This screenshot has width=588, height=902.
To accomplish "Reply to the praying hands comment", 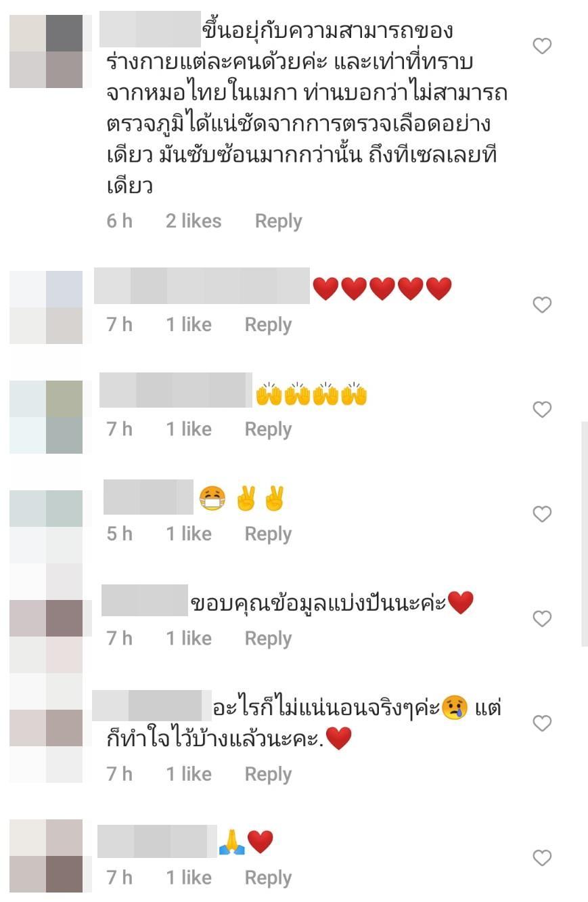I will point(268,878).
